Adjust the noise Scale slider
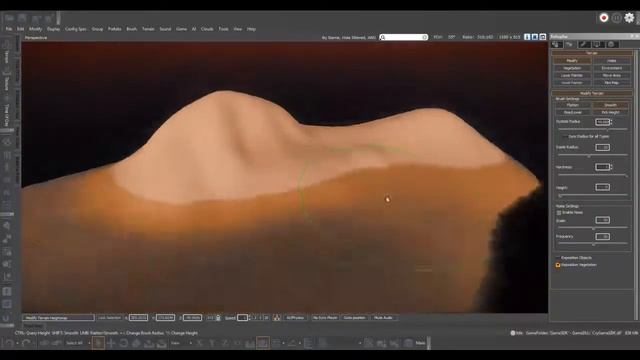 pos(592,229)
